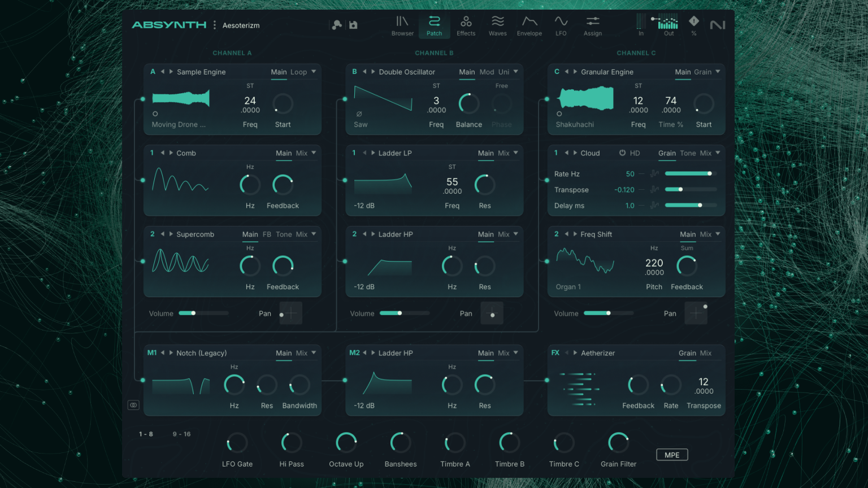Expand the Ladder LP Mix dropdown
Image resolution: width=868 pixels, height=488 pixels.
[503, 152]
